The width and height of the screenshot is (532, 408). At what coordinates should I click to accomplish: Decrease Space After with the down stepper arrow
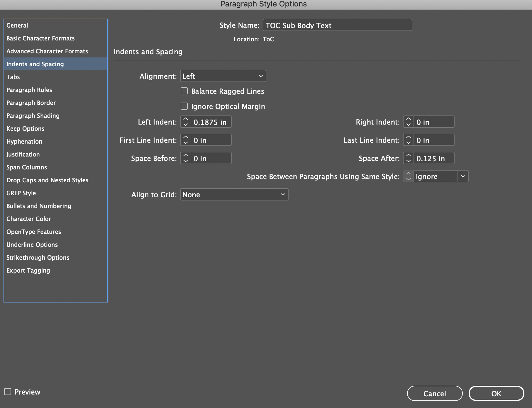pyautogui.click(x=408, y=160)
